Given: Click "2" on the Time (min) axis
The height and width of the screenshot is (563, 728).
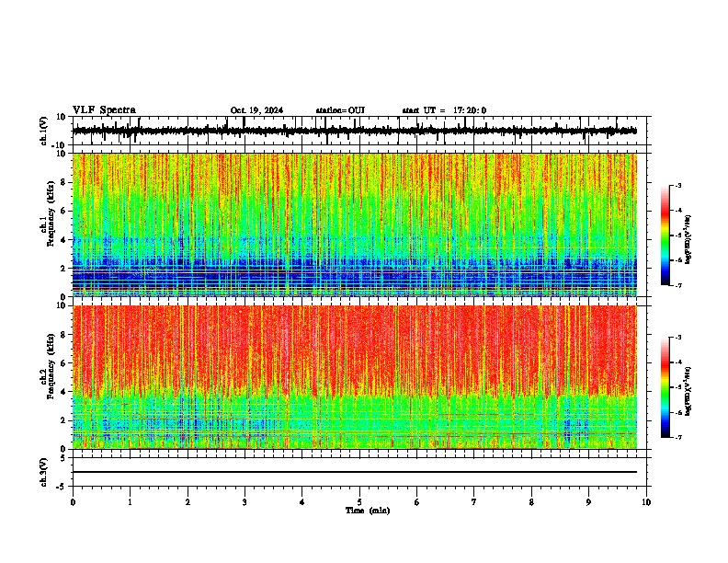Looking at the screenshot, I should 188,502.
